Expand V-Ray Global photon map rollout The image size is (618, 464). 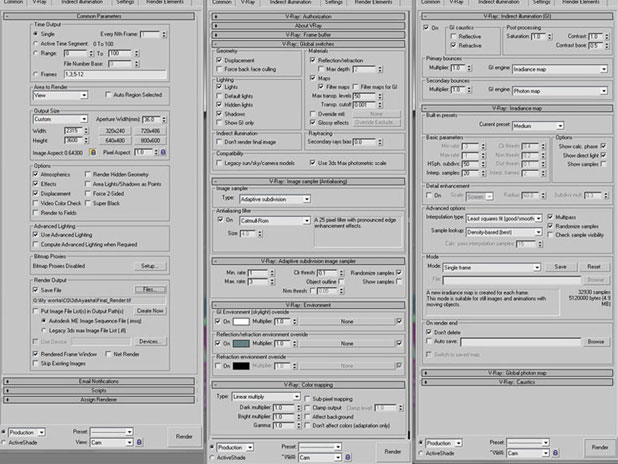pyautogui.click(x=517, y=373)
